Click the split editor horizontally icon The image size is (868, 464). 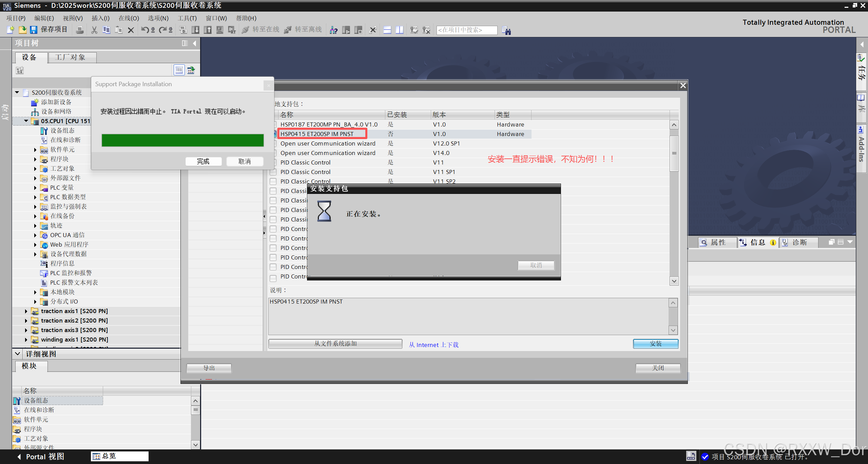click(x=387, y=30)
